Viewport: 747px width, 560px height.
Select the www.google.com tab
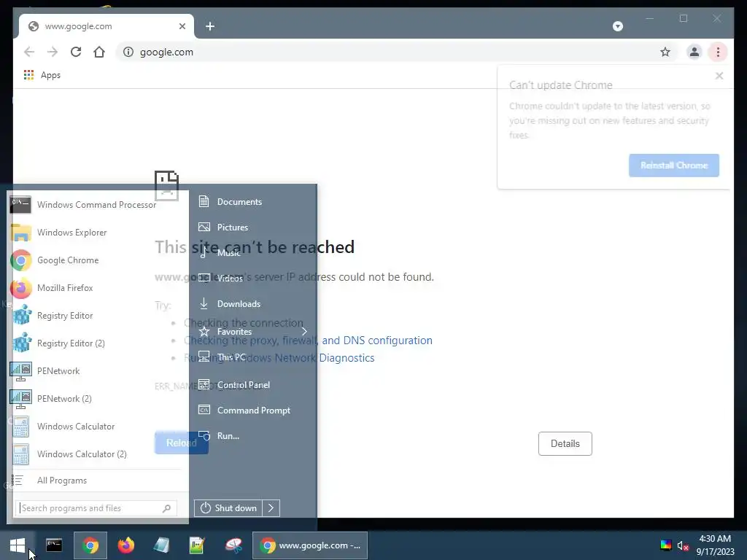coord(107,26)
